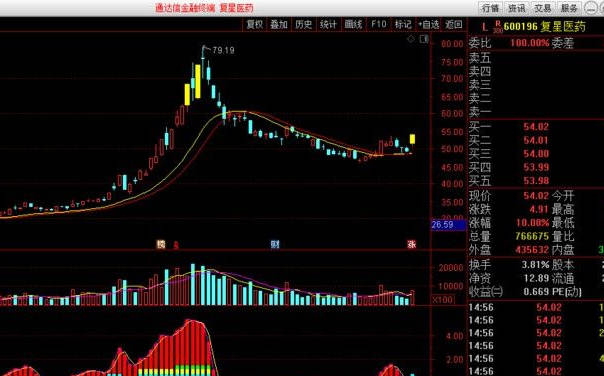Open F10 company information
Screen dimensions: 604x376
378,25
